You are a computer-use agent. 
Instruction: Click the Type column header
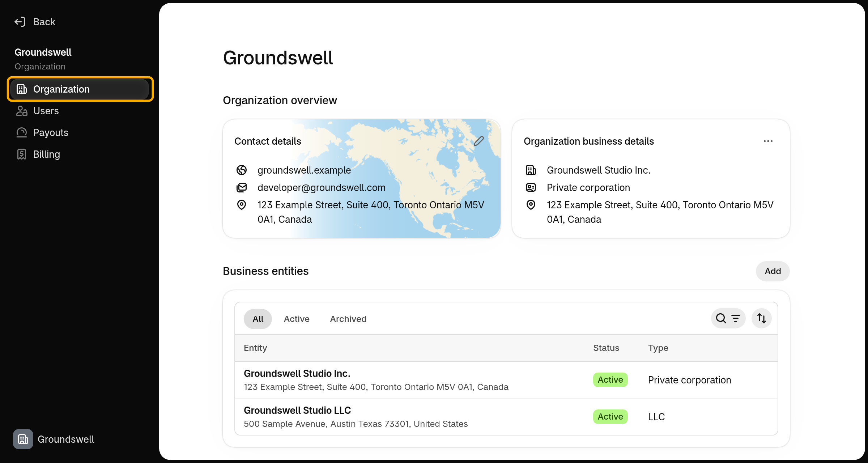point(658,348)
